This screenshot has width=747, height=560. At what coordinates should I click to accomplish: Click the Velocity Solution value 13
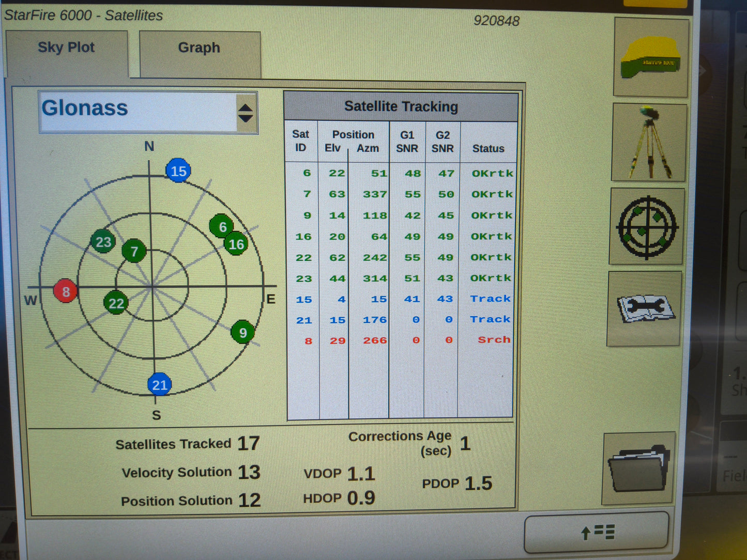click(x=249, y=472)
